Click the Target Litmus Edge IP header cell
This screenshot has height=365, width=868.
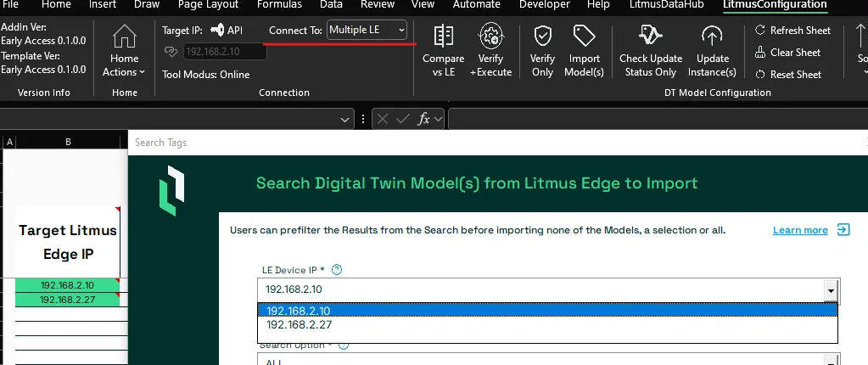coord(68,241)
